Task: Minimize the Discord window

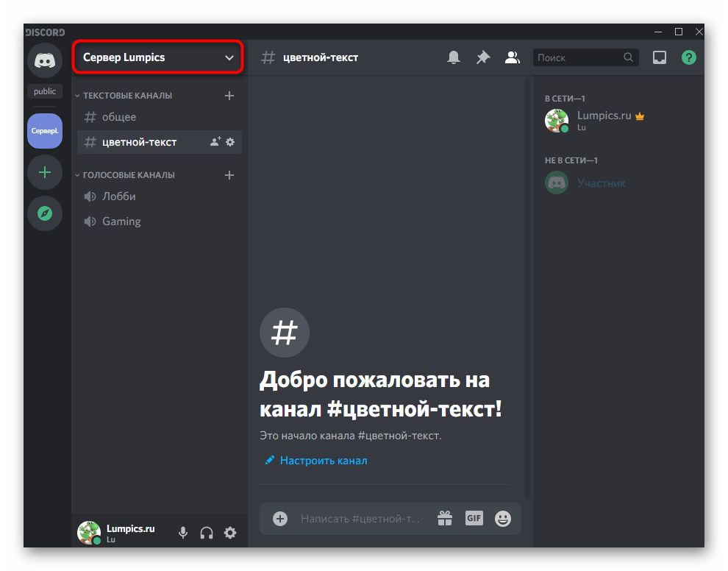Action: [658, 32]
